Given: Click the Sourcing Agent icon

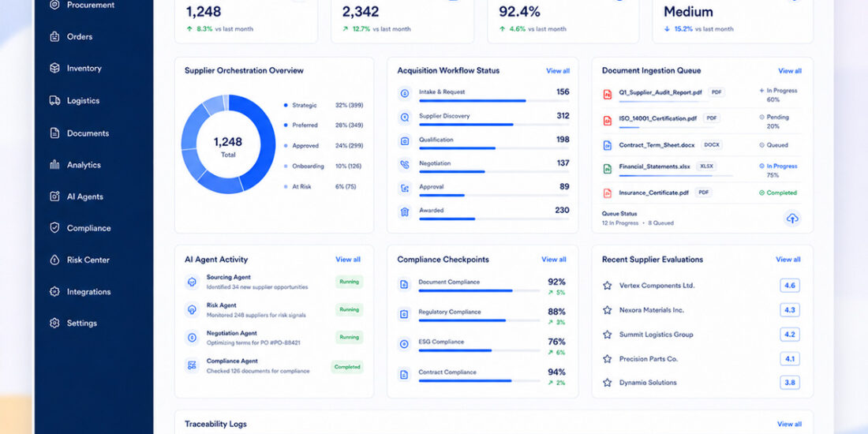Looking at the screenshot, I should pos(192,282).
